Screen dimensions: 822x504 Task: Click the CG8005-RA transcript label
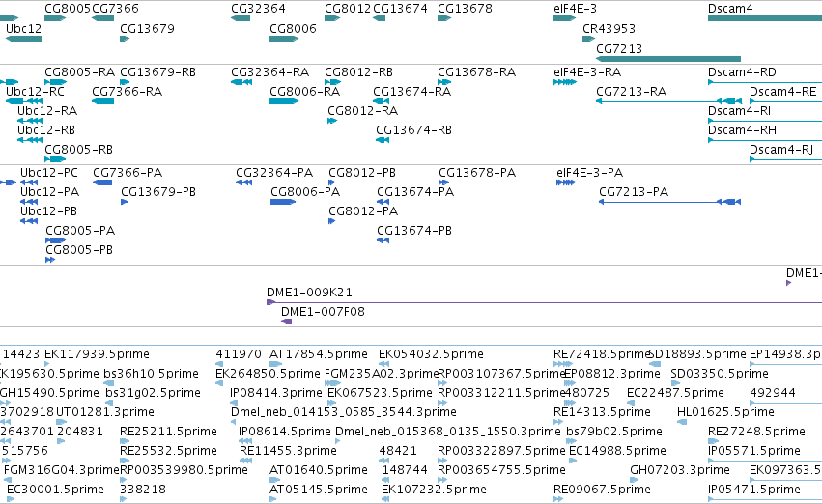[x=79, y=71]
